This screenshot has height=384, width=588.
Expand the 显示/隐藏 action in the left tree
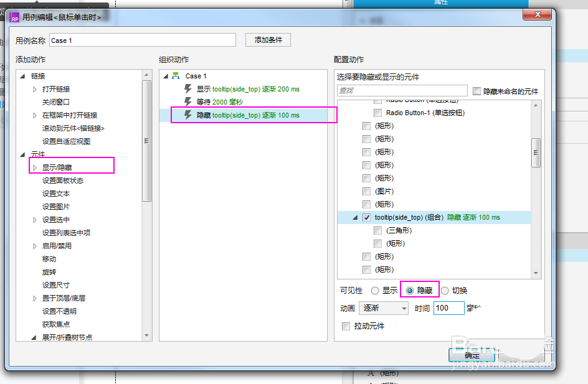pyautogui.click(x=35, y=165)
